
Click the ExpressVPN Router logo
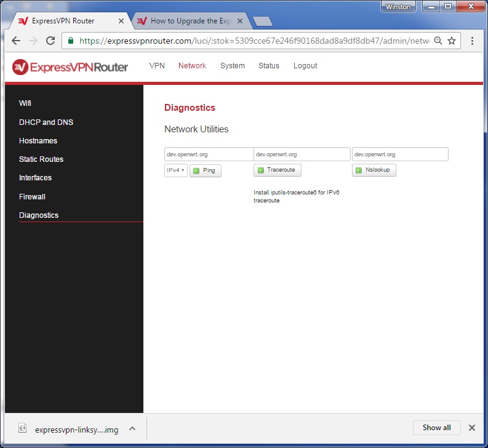70,66
